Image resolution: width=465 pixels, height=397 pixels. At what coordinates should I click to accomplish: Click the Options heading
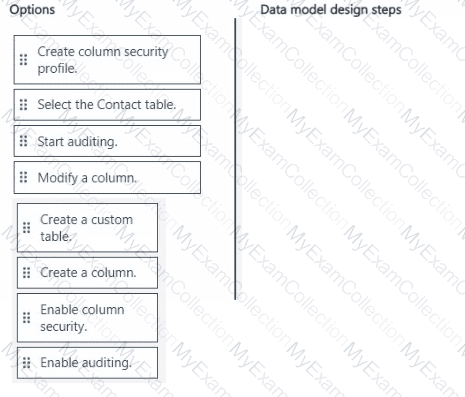32,10
